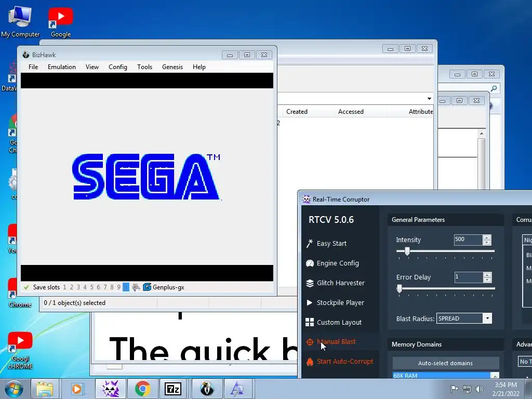Open Windows Media Player from taskbar

[x=77, y=389]
